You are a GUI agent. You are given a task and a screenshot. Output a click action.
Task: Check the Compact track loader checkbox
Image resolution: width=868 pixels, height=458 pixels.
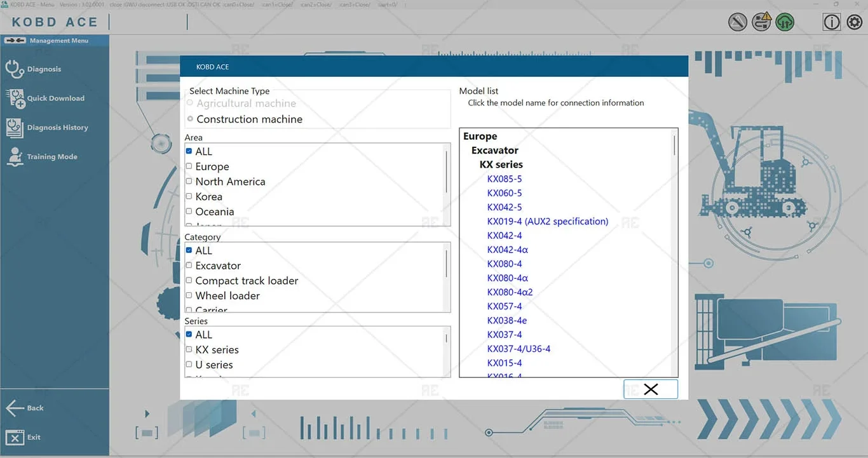pyautogui.click(x=189, y=280)
